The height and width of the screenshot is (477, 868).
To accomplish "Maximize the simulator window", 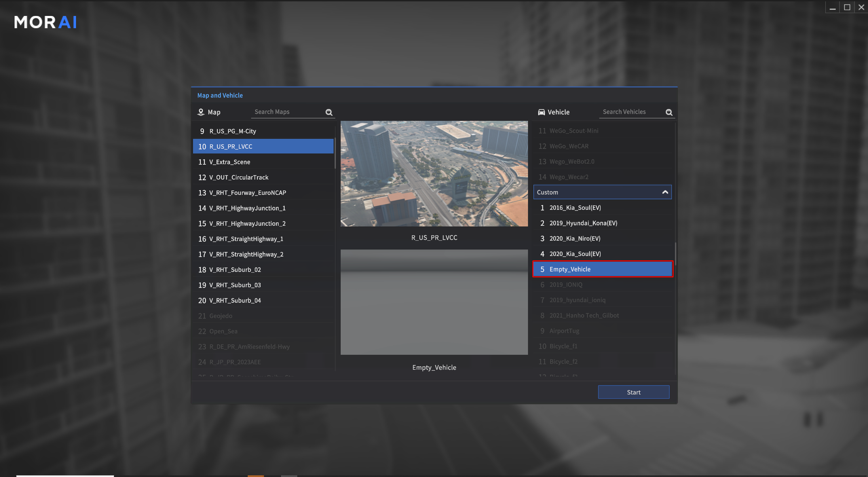I will (x=847, y=7).
